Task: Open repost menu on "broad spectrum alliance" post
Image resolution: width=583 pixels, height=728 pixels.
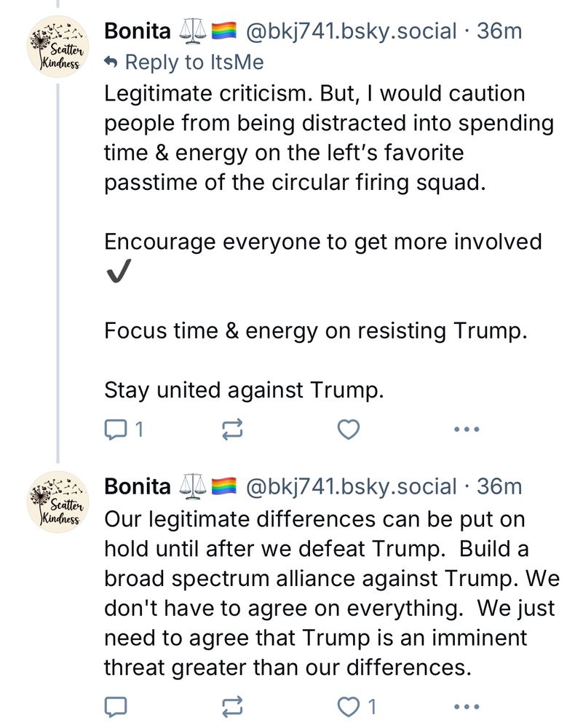Action: (x=231, y=706)
